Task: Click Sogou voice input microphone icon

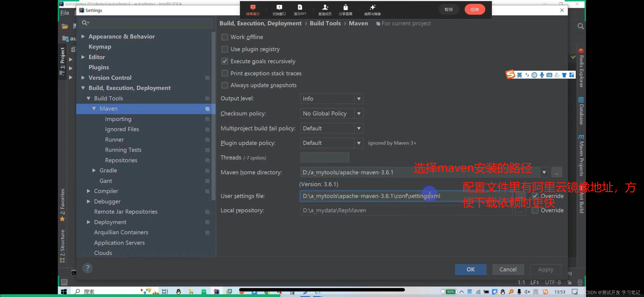Action: coord(542,75)
